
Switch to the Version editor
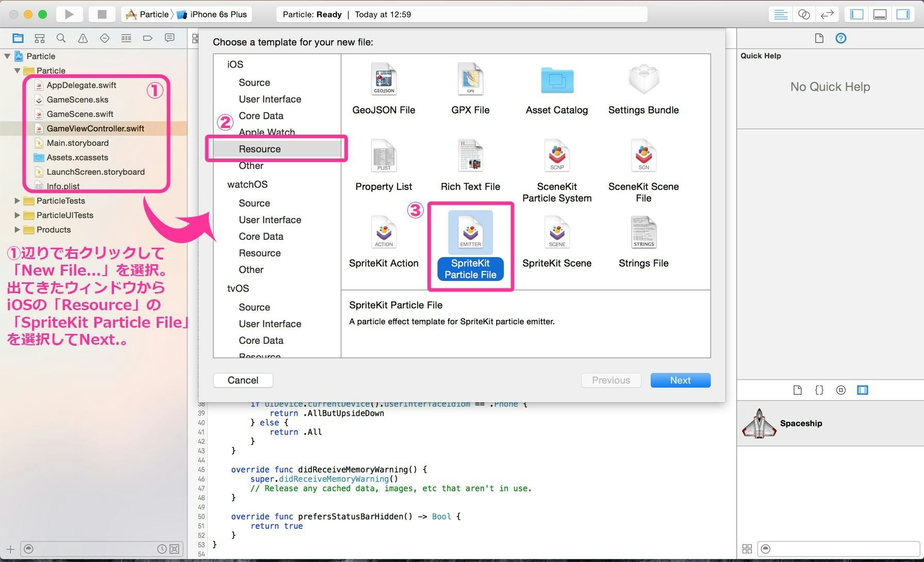pyautogui.click(x=827, y=14)
